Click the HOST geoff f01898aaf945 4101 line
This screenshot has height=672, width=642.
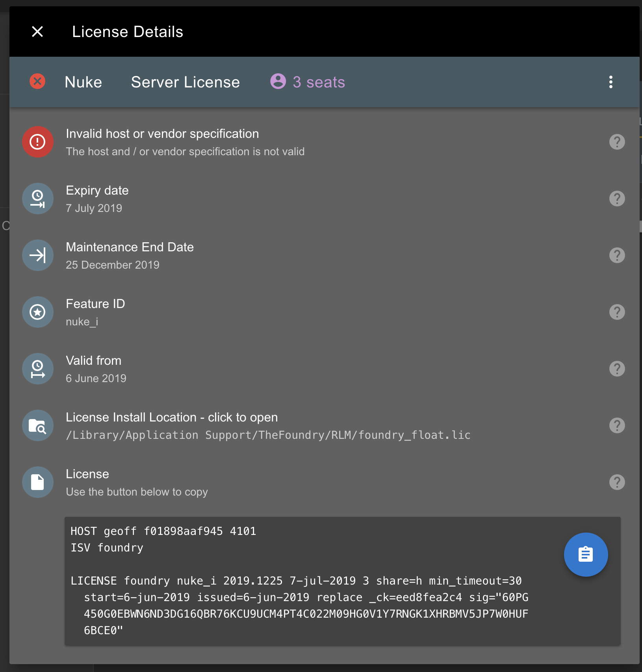163,531
